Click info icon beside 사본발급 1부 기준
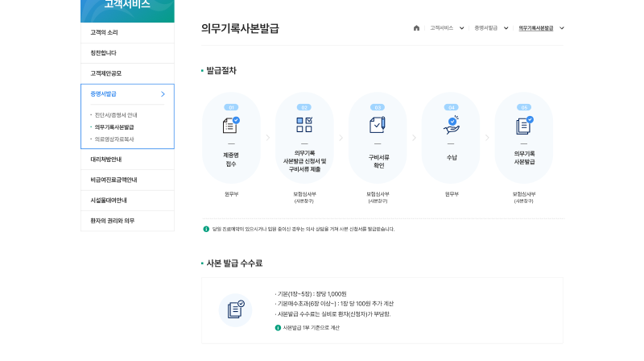This screenshot has height=361, width=644. point(278,328)
